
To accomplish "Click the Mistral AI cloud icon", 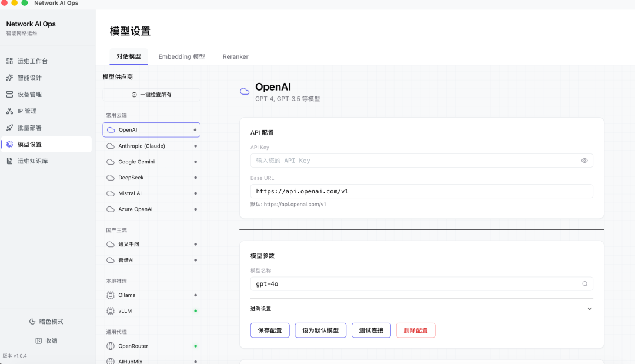I will click(111, 193).
